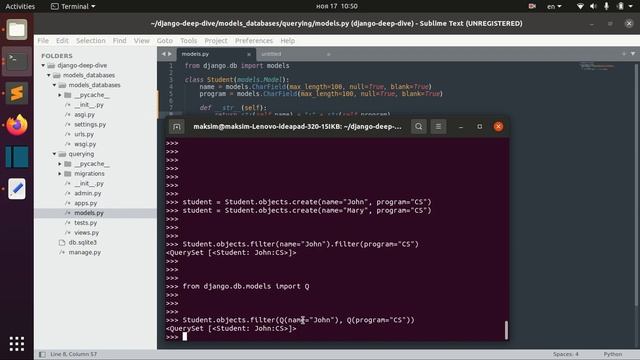Toggle the side bar icon in the status bar

tap(42, 354)
